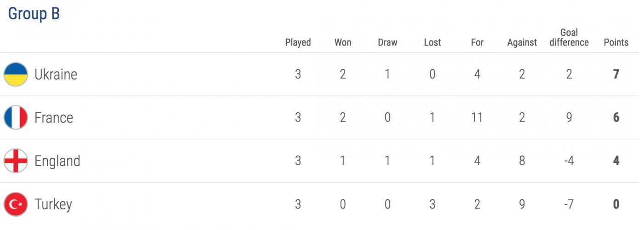This screenshot has width=644, height=230.
Task: Sort by the Points column header
Action: 616,42
